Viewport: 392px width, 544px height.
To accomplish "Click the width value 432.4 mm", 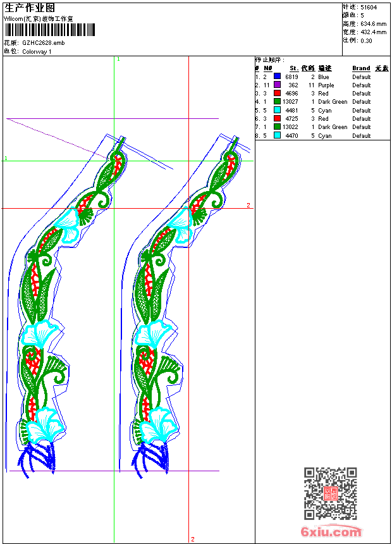I will [x=373, y=32].
